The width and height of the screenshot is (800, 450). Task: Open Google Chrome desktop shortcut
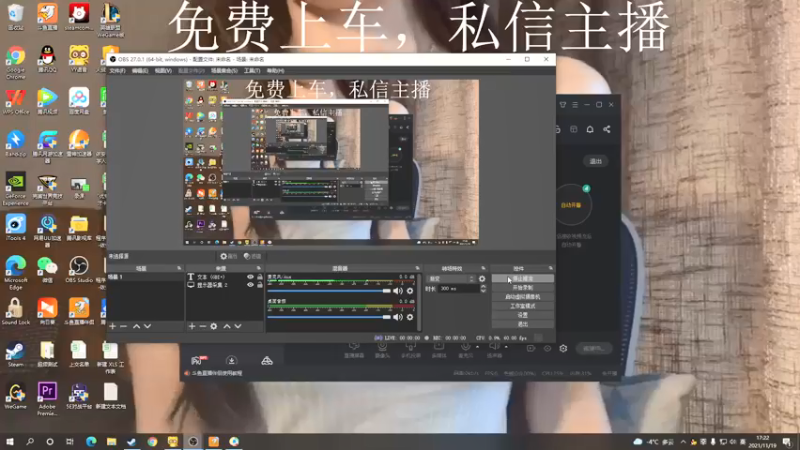point(16,63)
